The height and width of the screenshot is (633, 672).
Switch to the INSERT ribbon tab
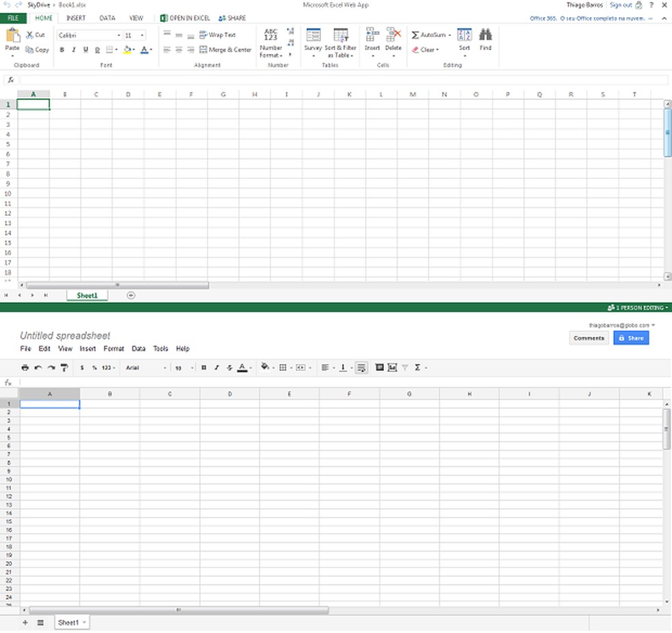click(x=76, y=18)
